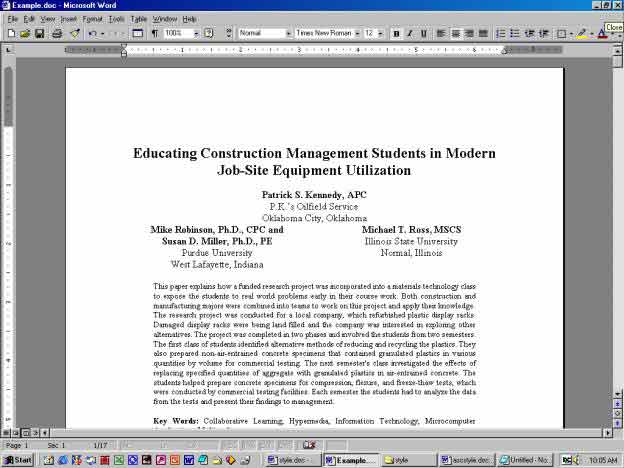Justify the text alignment
The width and height of the screenshot is (624, 468).
[x=483, y=34]
